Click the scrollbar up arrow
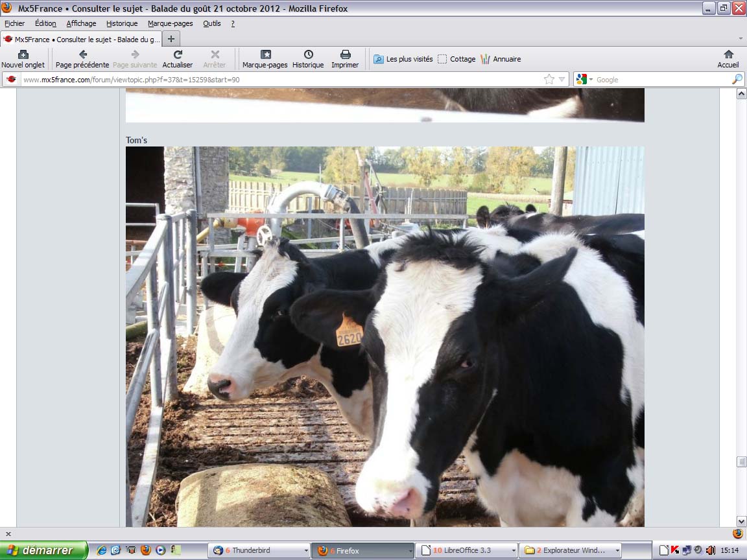Screen dimensions: 747x560 tap(741, 94)
